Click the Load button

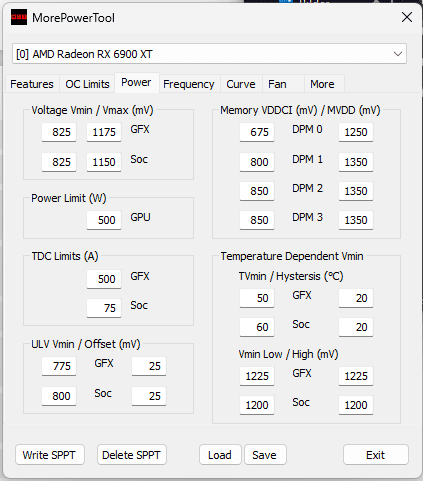coord(220,455)
